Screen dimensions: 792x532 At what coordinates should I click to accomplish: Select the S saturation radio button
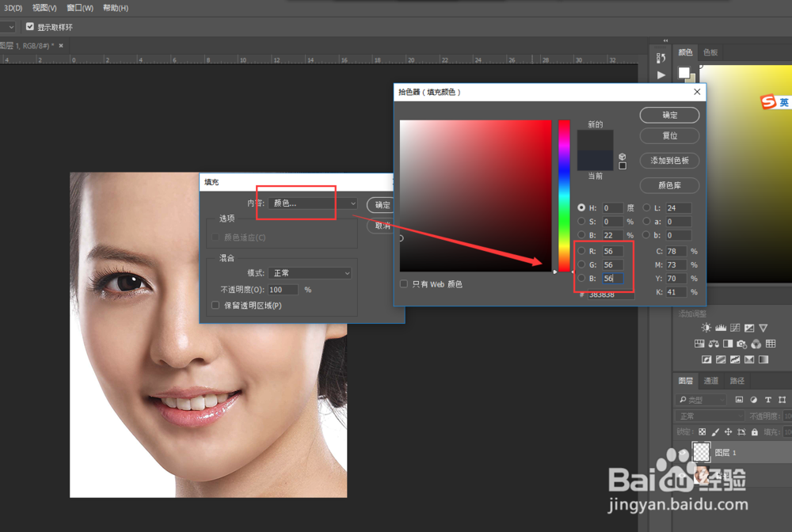(x=581, y=221)
